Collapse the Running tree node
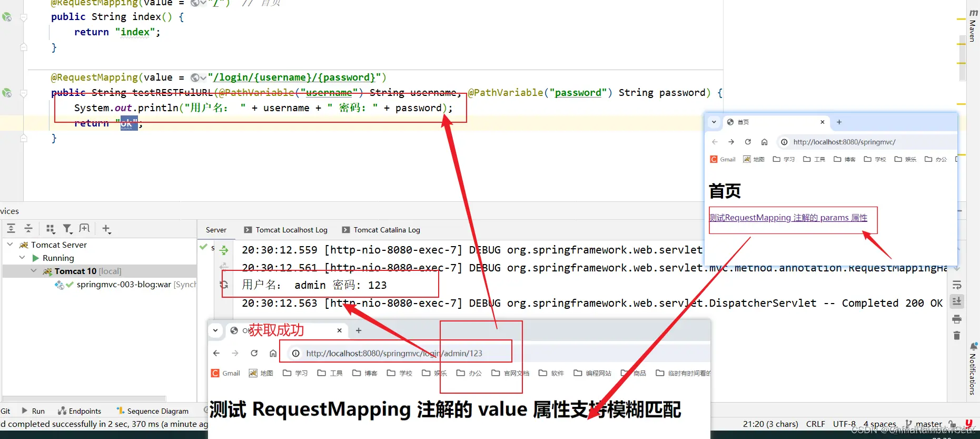 [x=22, y=258]
